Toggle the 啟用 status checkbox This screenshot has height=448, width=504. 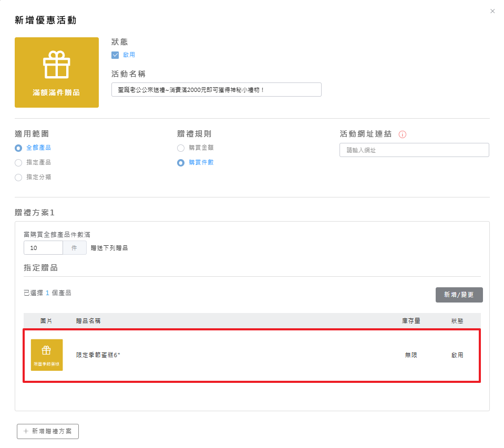116,55
